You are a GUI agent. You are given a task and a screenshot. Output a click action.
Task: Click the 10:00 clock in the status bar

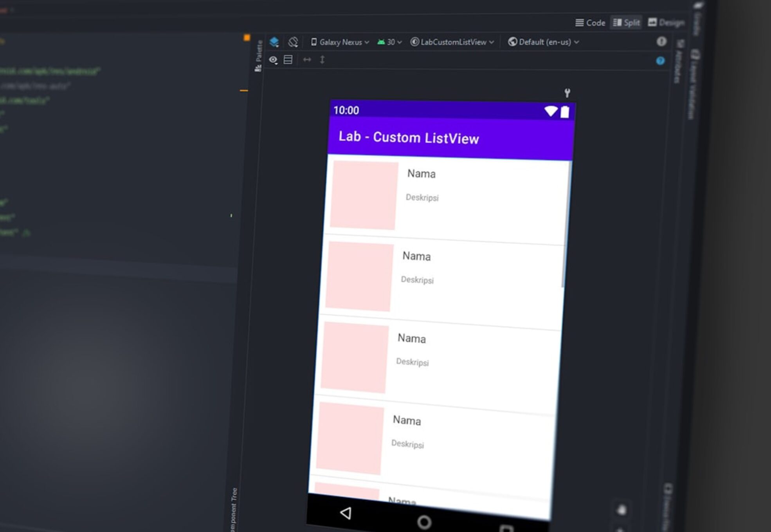click(346, 110)
